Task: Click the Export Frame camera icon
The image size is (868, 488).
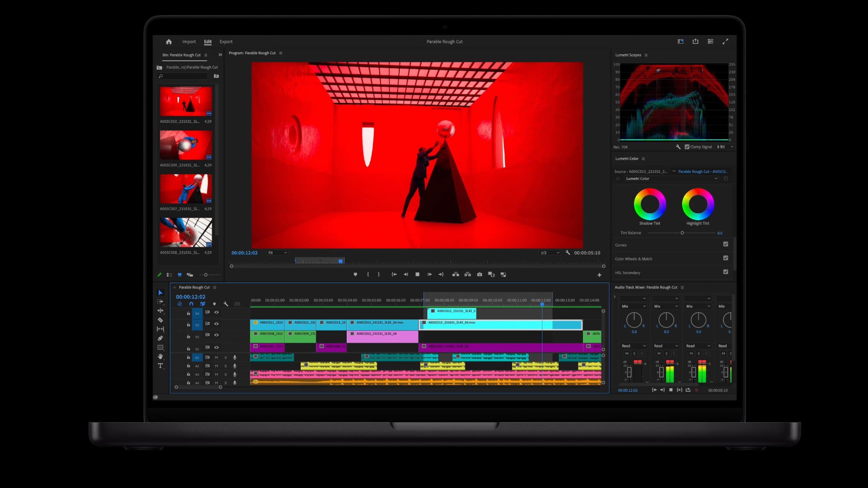Action: pyautogui.click(x=479, y=274)
